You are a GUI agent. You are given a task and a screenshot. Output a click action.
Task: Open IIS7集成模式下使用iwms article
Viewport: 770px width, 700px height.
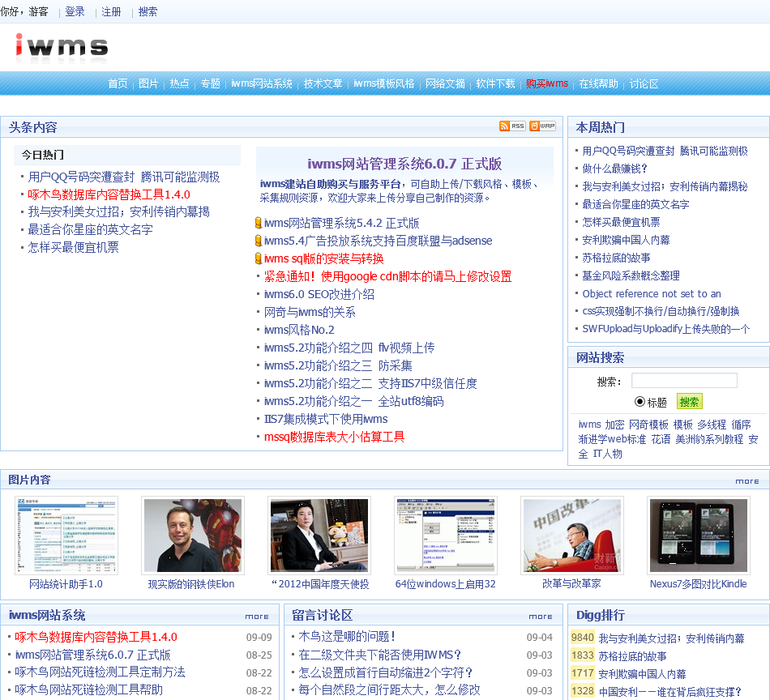326,419
